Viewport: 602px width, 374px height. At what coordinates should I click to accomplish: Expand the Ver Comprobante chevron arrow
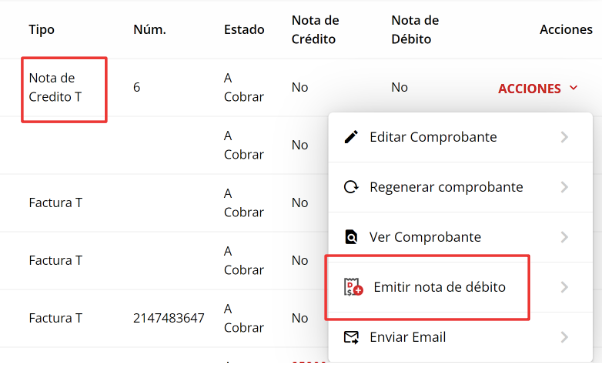(564, 237)
